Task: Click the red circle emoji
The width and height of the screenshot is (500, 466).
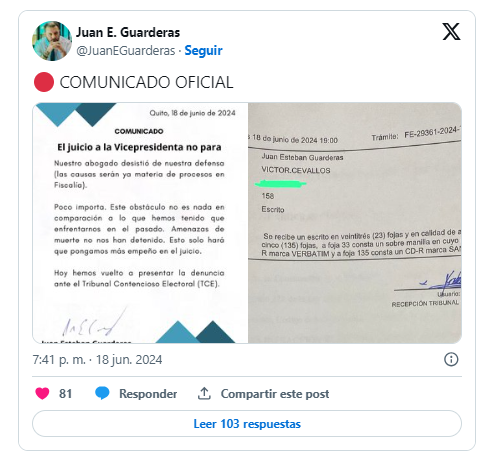Action: [x=44, y=82]
